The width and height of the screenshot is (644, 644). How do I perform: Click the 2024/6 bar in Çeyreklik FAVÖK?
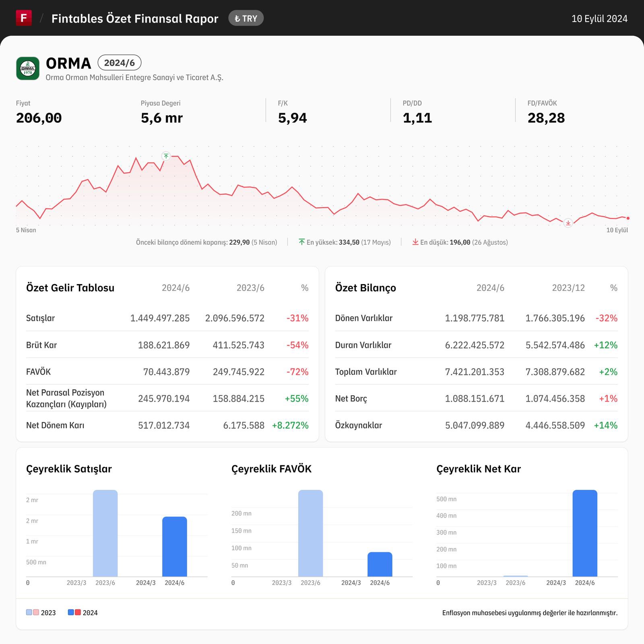click(x=380, y=564)
